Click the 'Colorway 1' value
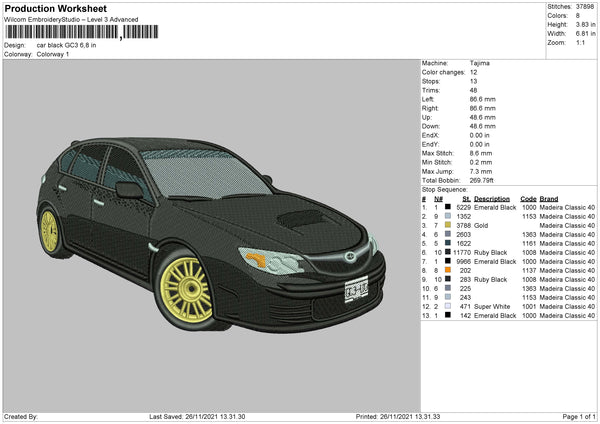600x424 pixels. [x=53, y=54]
